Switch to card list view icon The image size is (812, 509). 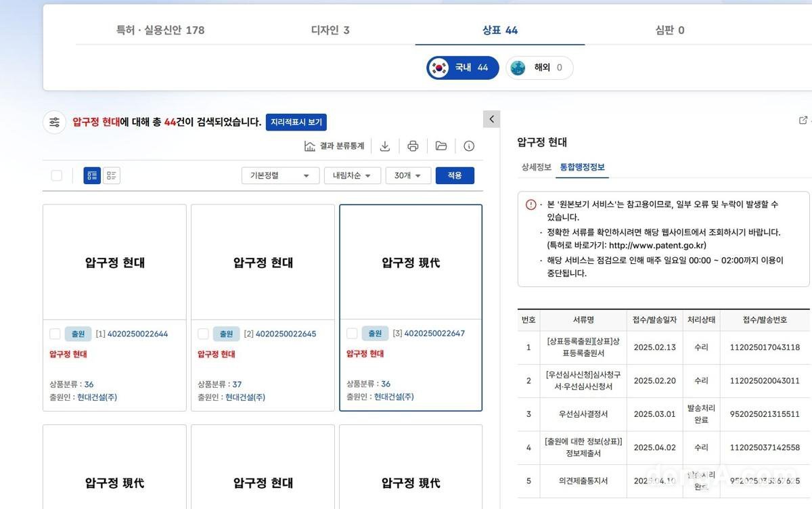(x=92, y=176)
